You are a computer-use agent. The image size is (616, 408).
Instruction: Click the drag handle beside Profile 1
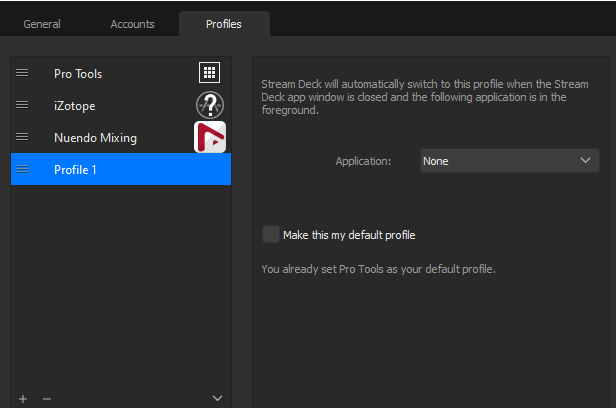tap(22, 169)
